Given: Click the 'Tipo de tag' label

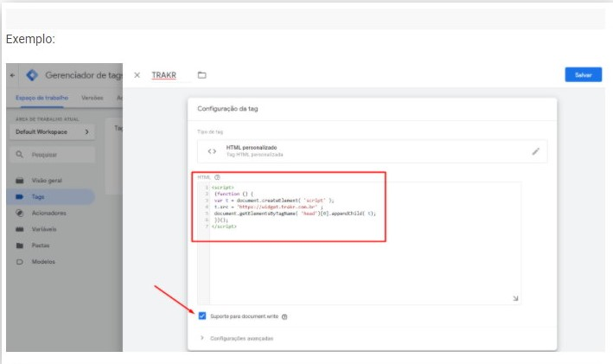Looking at the screenshot, I should click(210, 131).
